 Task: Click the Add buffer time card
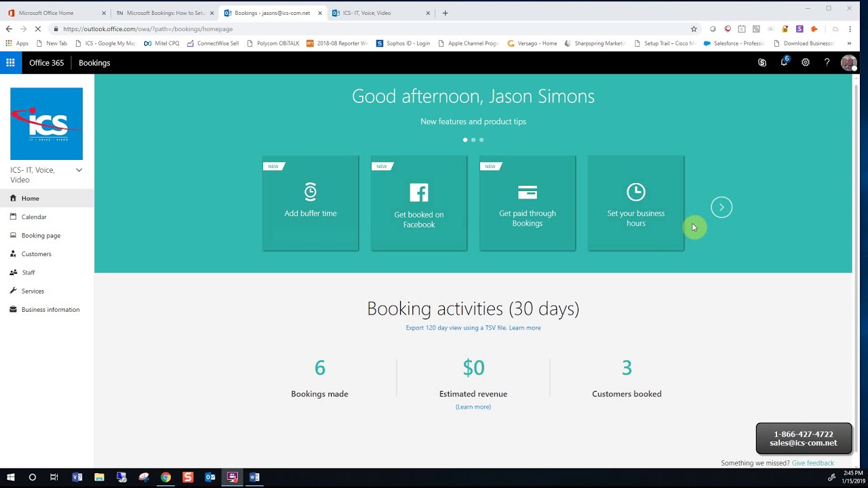point(311,203)
